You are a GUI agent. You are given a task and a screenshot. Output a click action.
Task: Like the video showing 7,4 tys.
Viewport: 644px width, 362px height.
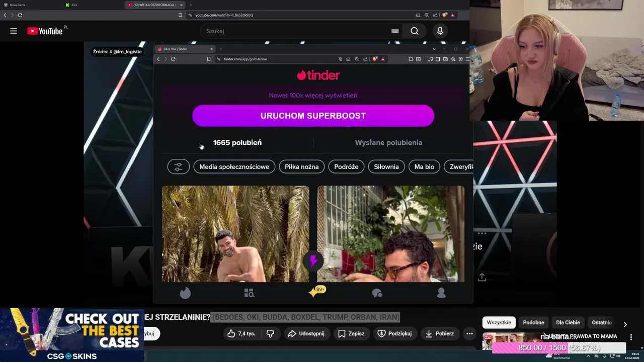pos(242,333)
